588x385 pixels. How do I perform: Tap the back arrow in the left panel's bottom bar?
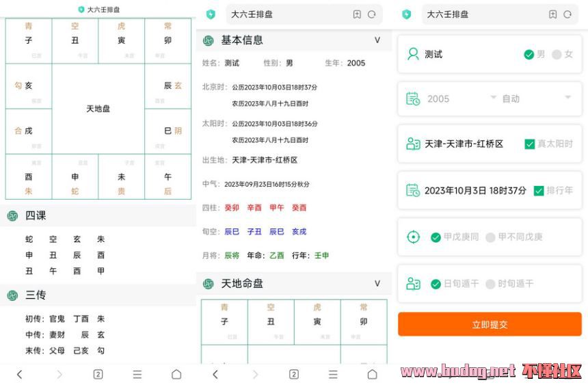click(19, 374)
